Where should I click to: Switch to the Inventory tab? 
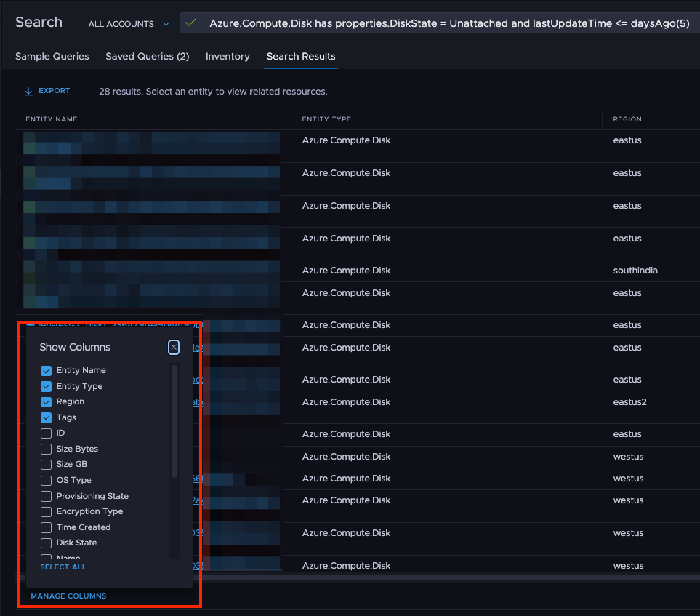point(228,56)
